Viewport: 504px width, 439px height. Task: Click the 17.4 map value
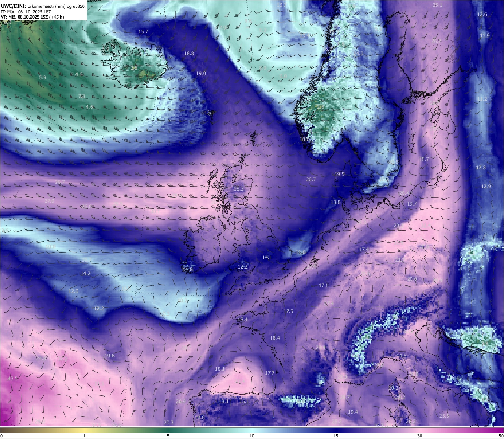tap(364, 250)
